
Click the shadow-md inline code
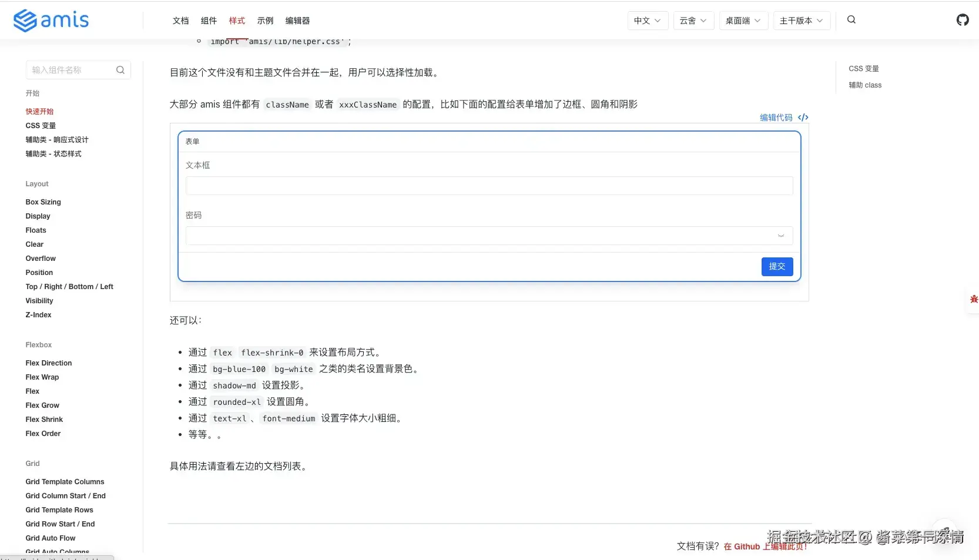point(234,385)
